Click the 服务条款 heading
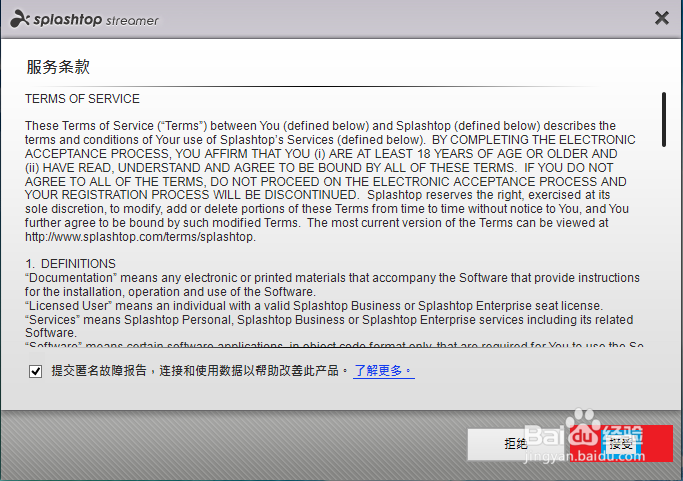This screenshot has height=481, width=683. coord(58,67)
